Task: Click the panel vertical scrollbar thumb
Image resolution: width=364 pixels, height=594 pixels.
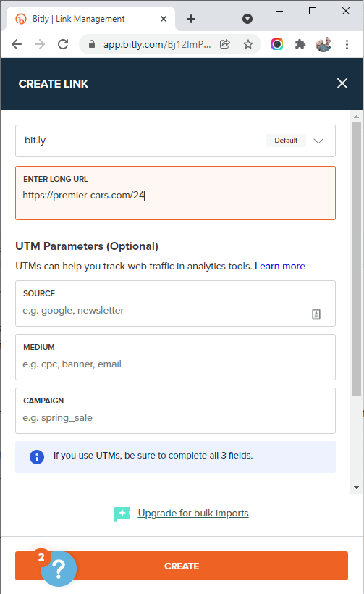Action: coord(356,259)
